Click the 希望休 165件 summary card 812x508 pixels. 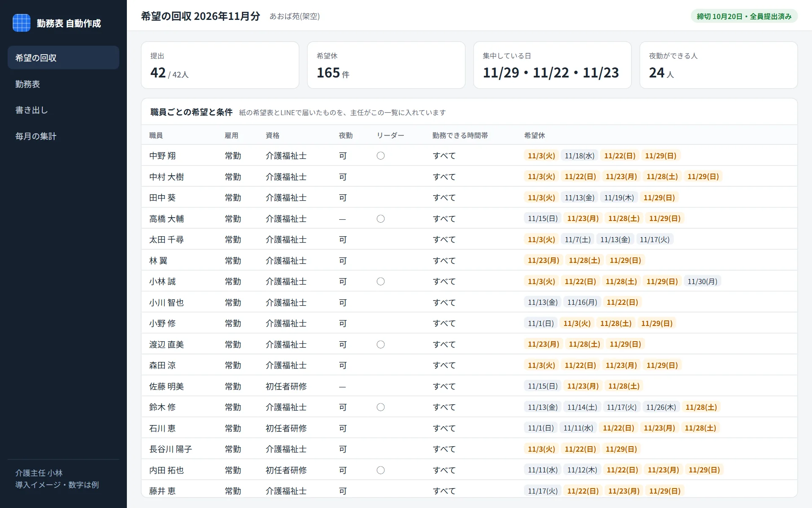point(386,65)
